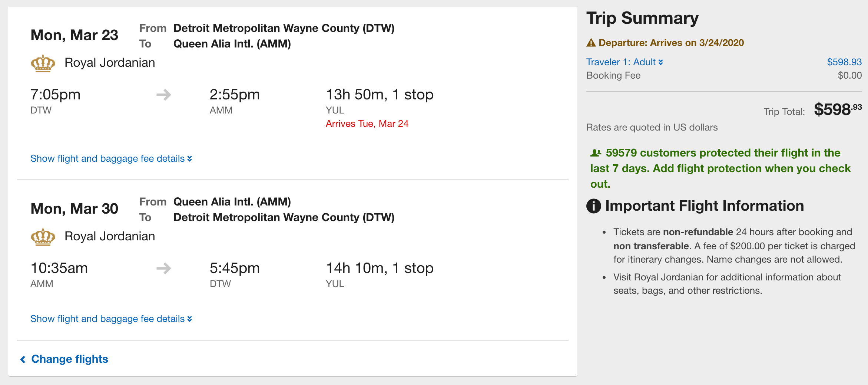Screen dimensions: 868x385
Task: Click the arrow icon between 7:05pm and 2:55pm
Action: pos(163,95)
